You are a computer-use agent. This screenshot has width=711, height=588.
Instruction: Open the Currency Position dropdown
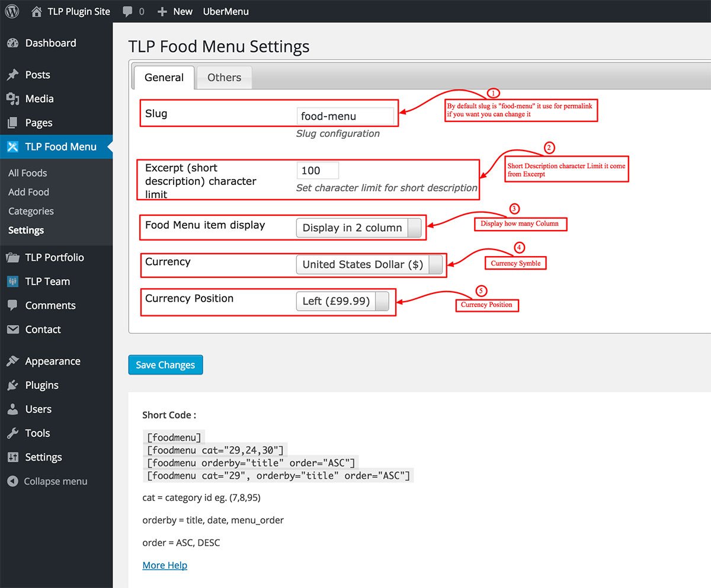pos(342,301)
